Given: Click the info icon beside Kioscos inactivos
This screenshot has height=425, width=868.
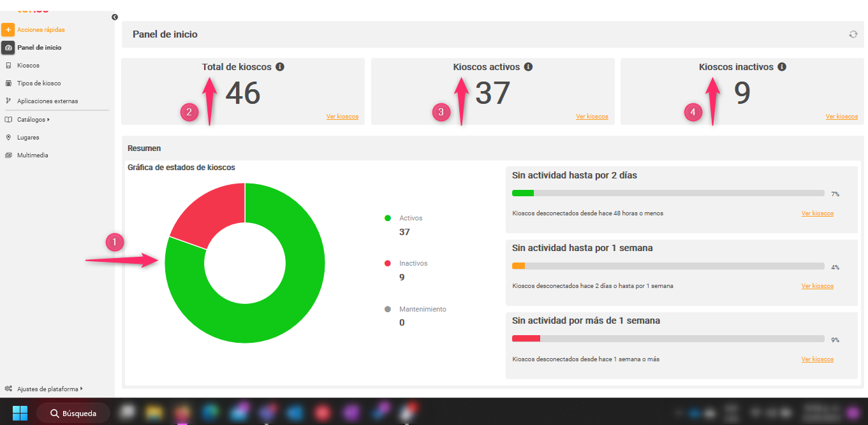Looking at the screenshot, I should (782, 67).
